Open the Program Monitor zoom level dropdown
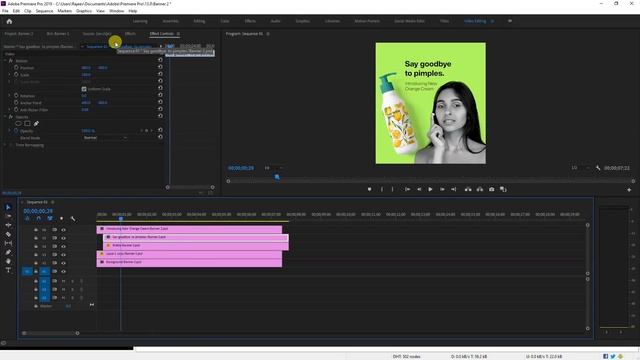 (273, 168)
